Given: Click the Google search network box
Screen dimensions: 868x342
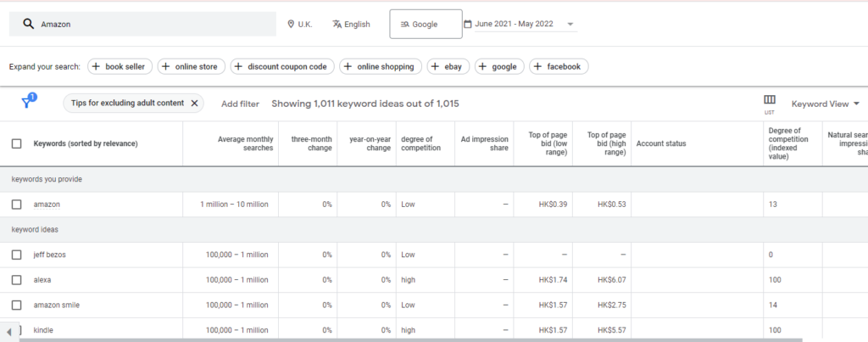Looking at the screenshot, I should (426, 24).
